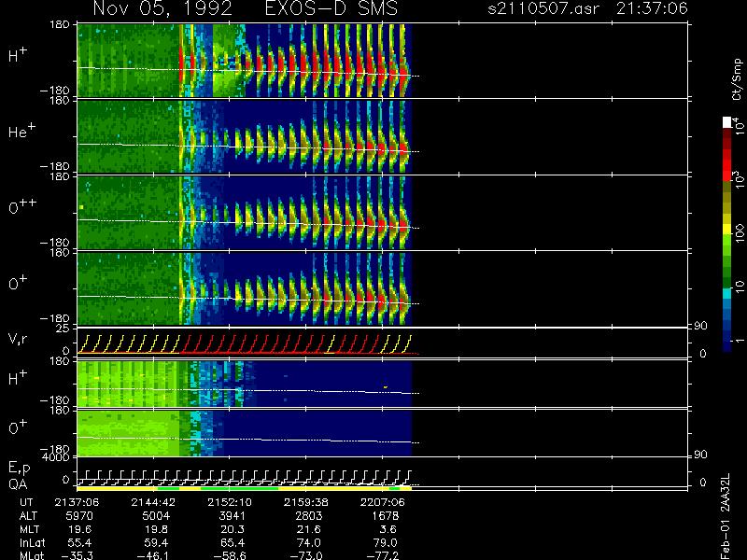Image resolution: width=747 pixels, height=560 pixels.
Task: Click the MLat value '-35.3'
Action: (77, 555)
